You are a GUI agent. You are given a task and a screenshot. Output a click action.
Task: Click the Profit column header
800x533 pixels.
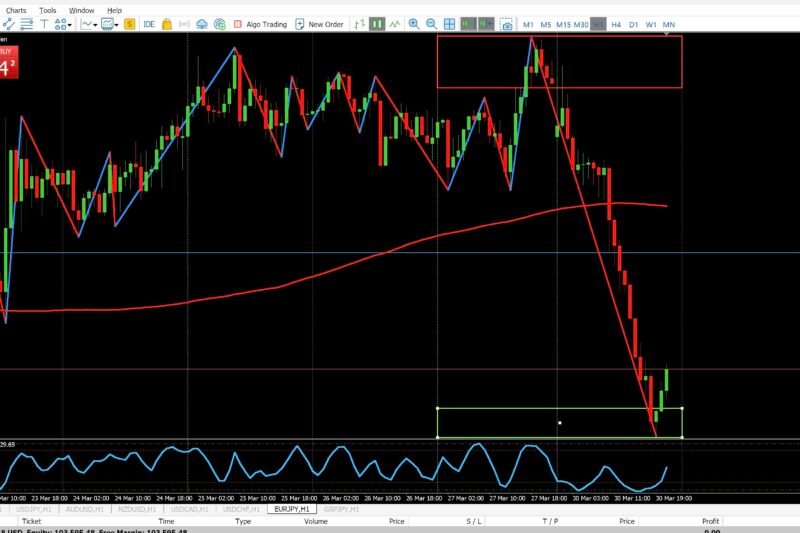click(x=710, y=521)
